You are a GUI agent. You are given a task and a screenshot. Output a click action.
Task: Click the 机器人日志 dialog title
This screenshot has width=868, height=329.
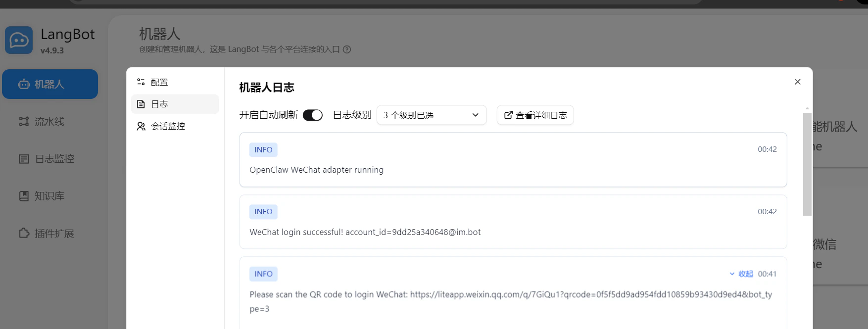[x=267, y=88]
